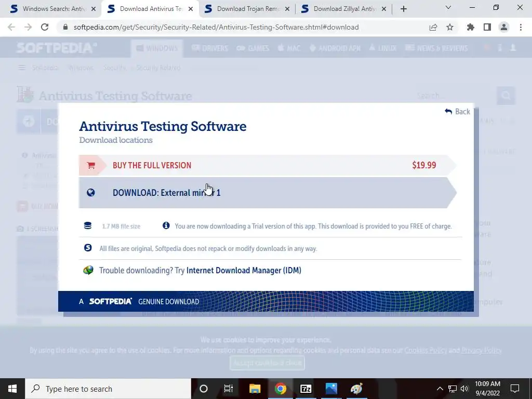Open Task View on taskbar

point(229,389)
